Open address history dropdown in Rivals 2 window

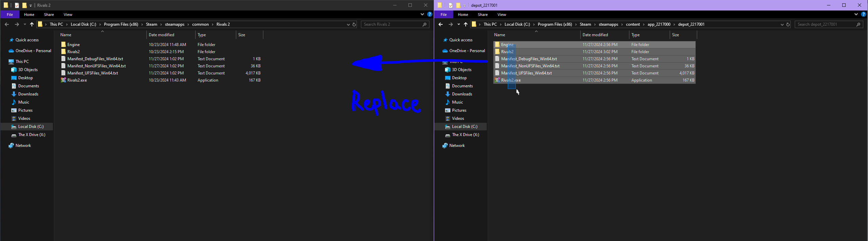click(x=348, y=24)
